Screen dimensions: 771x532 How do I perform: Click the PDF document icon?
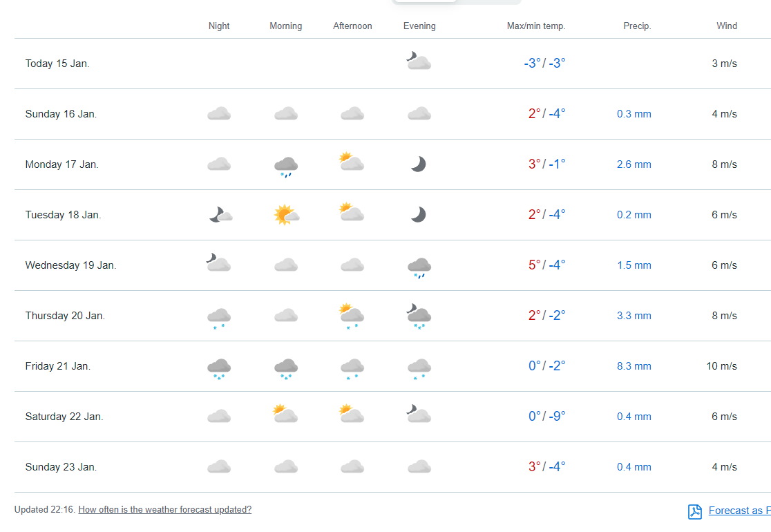coord(694,511)
